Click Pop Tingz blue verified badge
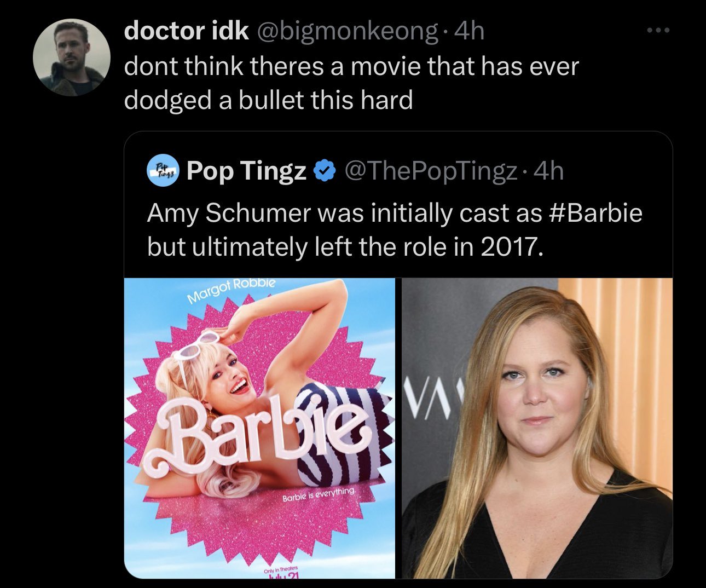The image size is (706, 588). pos(325,171)
